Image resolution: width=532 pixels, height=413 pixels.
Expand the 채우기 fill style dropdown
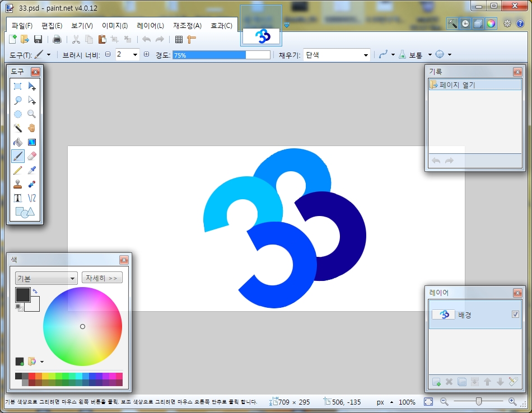366,55
